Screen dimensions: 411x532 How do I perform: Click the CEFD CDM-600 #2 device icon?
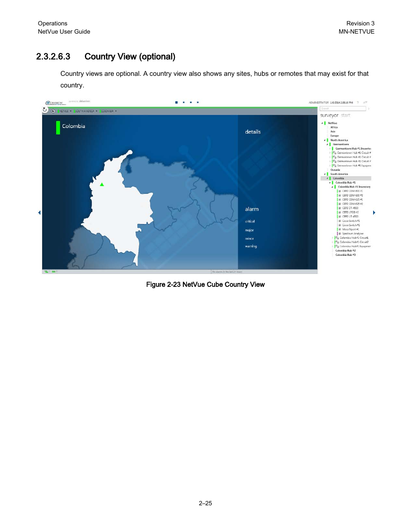[340, 196]
